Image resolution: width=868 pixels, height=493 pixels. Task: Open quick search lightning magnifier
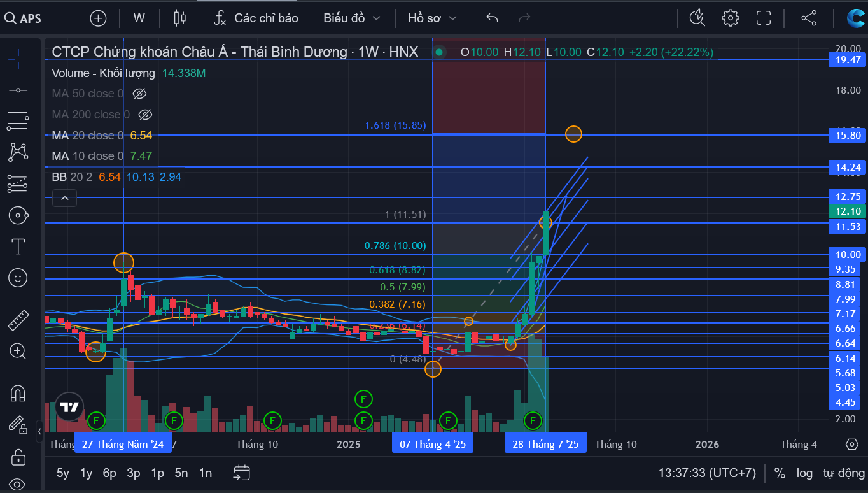pos(697,18)
